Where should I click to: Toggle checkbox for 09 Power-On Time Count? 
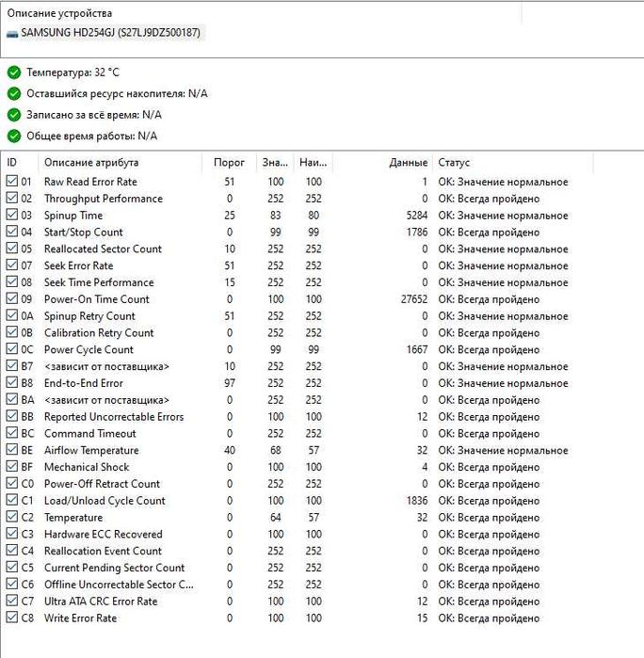pos(12,298)
